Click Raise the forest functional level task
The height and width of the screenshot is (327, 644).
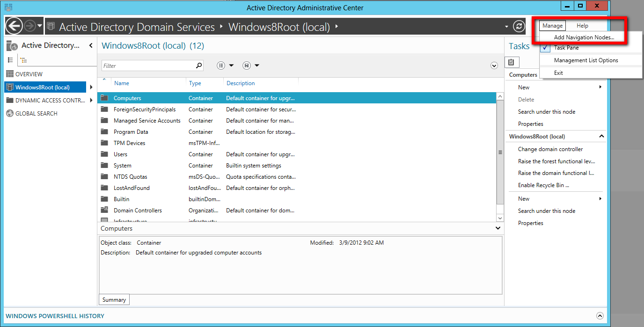(x=556, y=161)
